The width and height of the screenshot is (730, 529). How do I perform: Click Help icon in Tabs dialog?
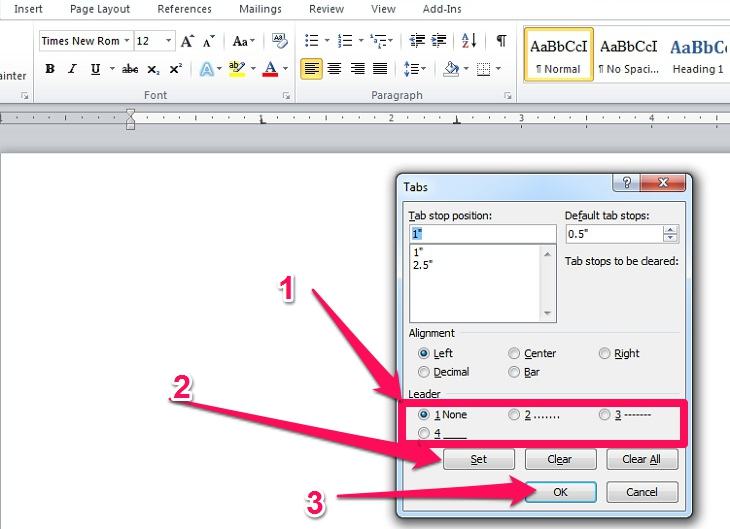tap(626, 183)
